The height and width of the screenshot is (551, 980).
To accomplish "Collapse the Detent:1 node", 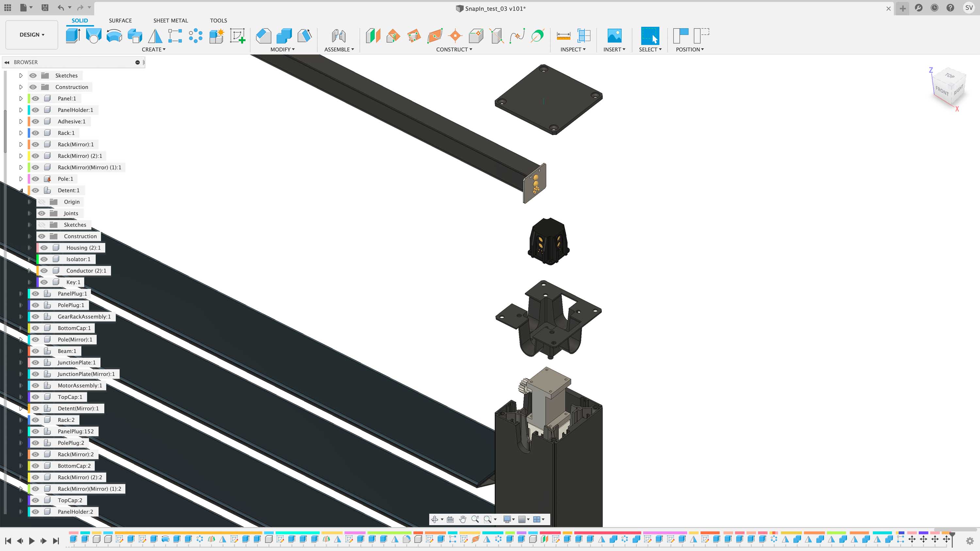I will (x=21, y=190).
